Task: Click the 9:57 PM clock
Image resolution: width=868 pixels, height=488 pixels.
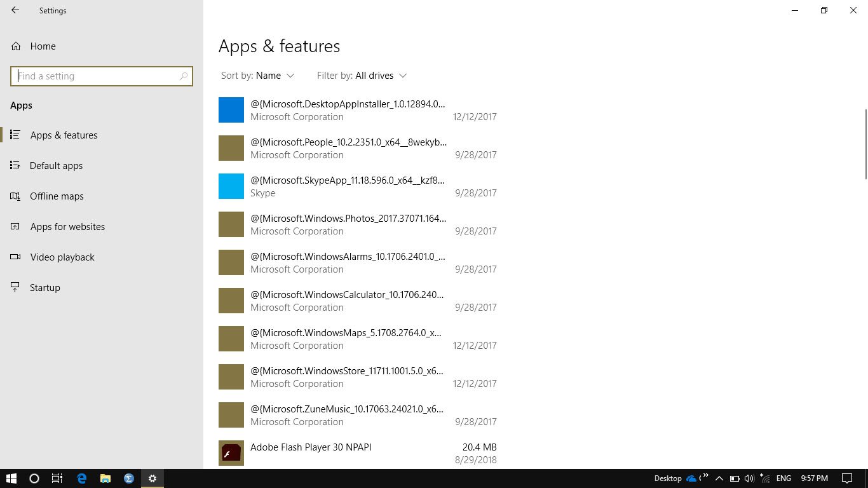Action: click(814, 478)
